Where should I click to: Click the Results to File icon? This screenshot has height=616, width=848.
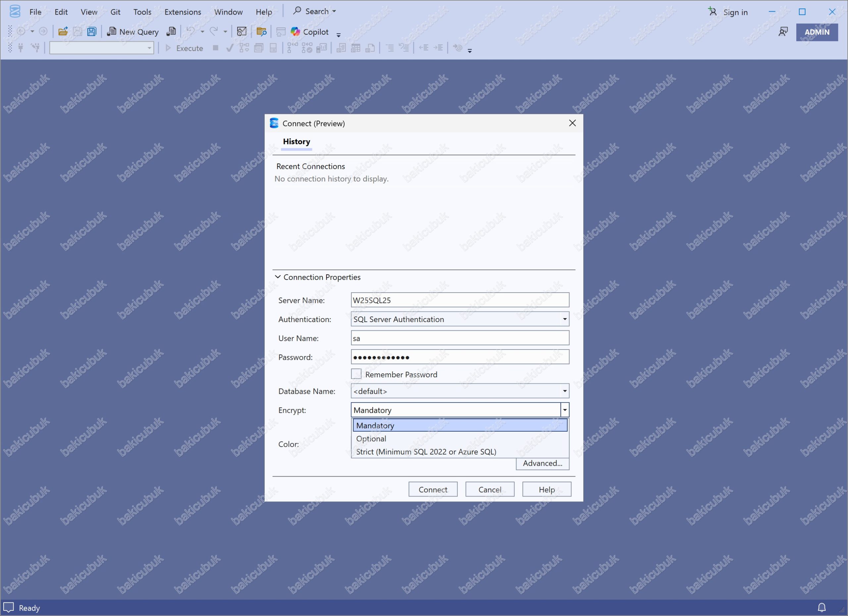point(370,48)
